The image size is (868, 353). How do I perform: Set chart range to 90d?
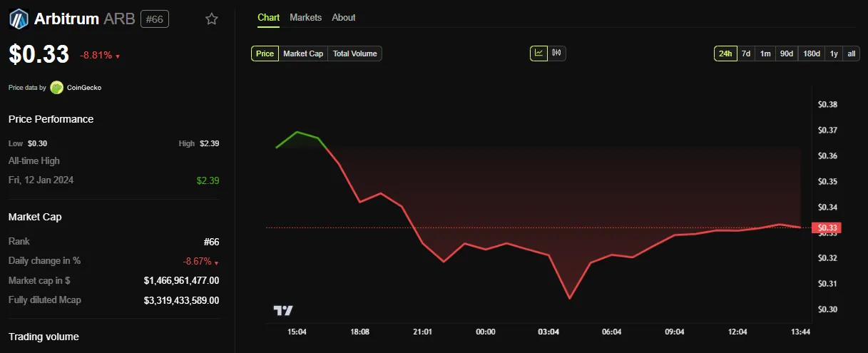pos(786,53)
